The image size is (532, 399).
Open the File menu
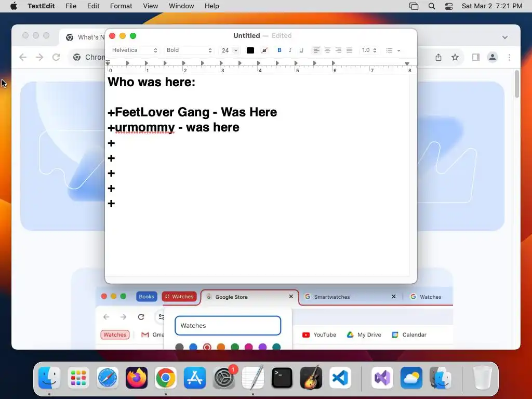tap(71, 6)
